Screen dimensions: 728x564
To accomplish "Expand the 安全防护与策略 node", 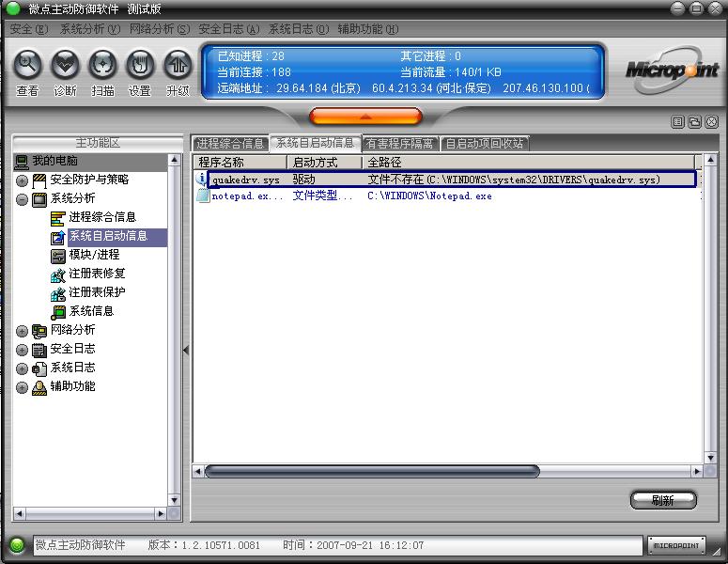I will click(x=22, y=180).
